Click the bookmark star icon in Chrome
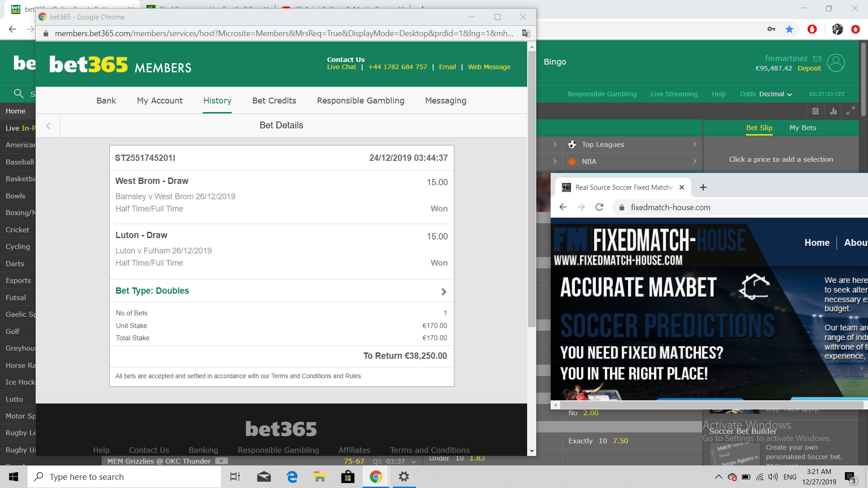Screen dimensions: 868x488 point(789,29)
